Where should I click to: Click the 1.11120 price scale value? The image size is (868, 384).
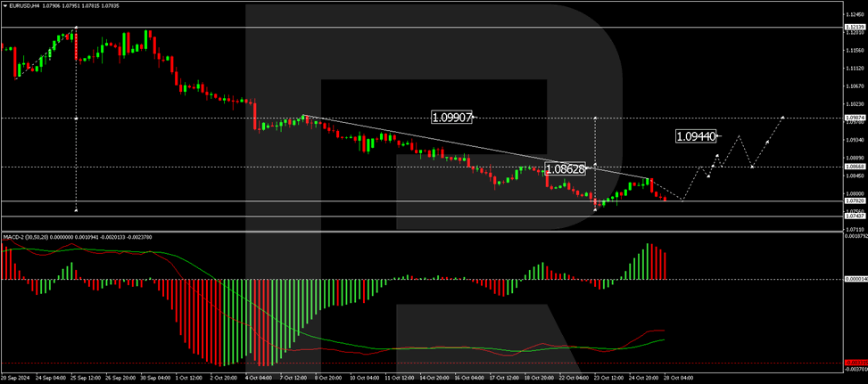[x=854, y=68]
